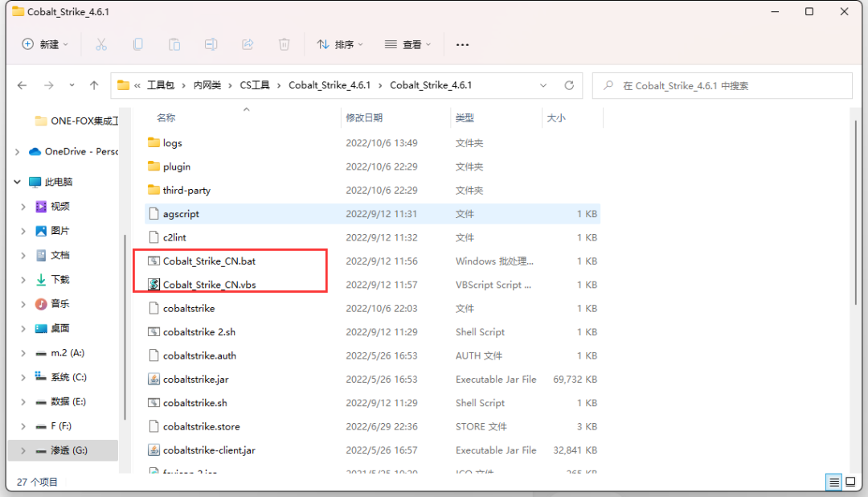Sort by 类型 column header
The width and height of the screenshot is (868, 497).
click(465, 117)
